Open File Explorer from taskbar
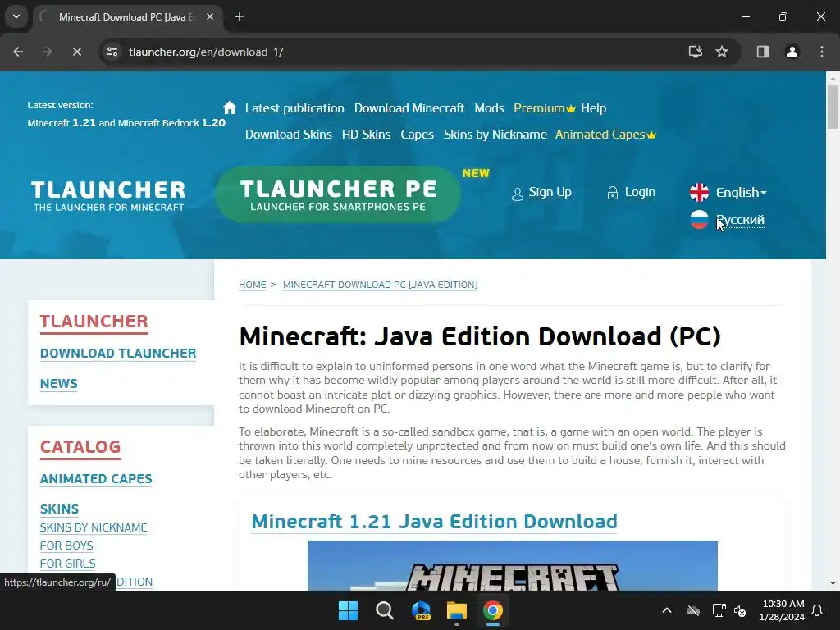 pyautogui.click(x=457, y=610)
